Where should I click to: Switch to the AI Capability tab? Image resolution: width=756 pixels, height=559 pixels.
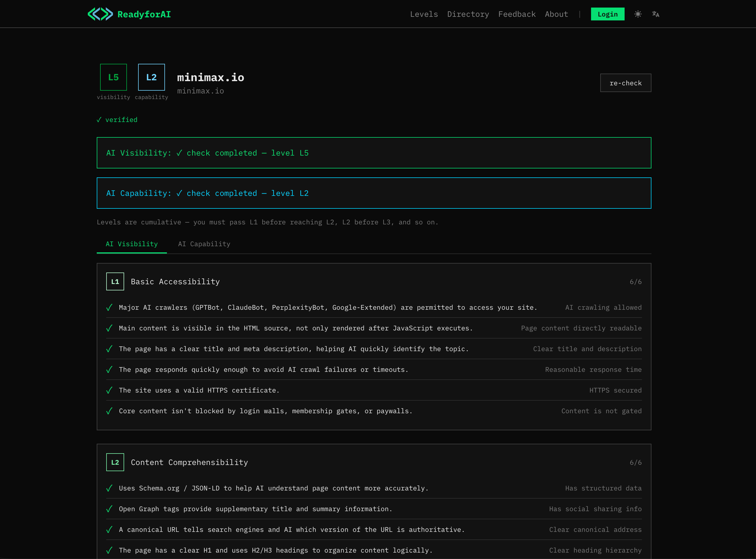[204, 244]
